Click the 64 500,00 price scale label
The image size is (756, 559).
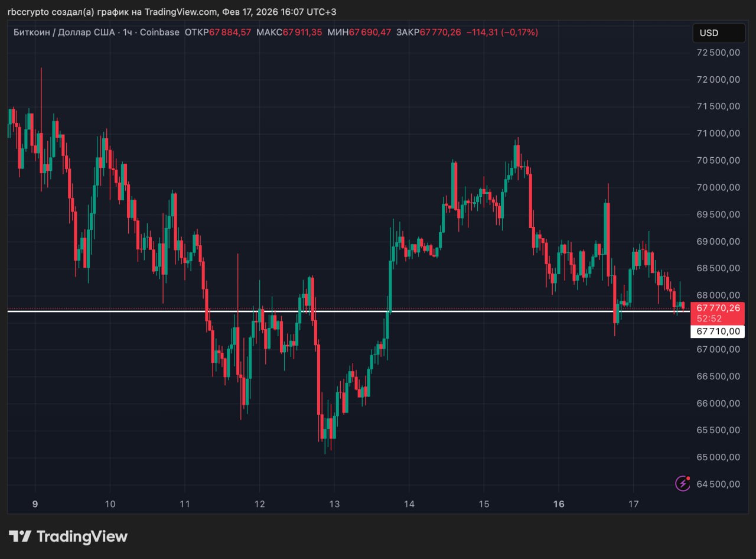(718, 484)
